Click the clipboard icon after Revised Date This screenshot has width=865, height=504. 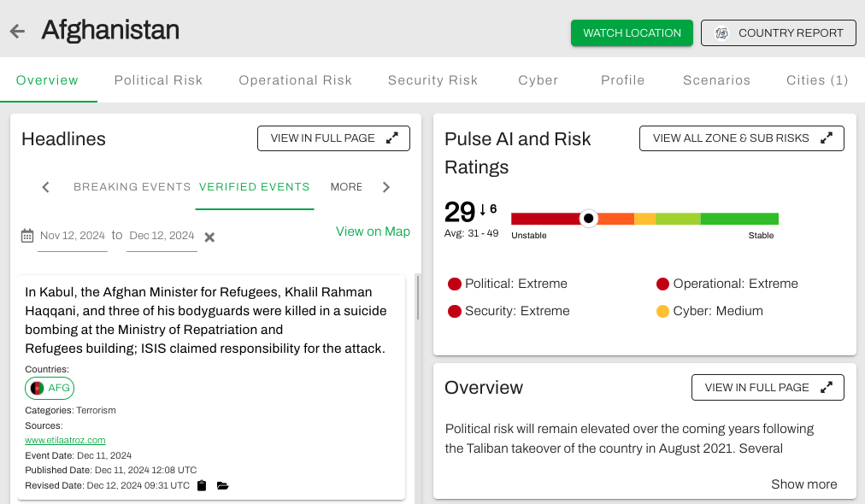pyautogui.click(x=202, y=486)
